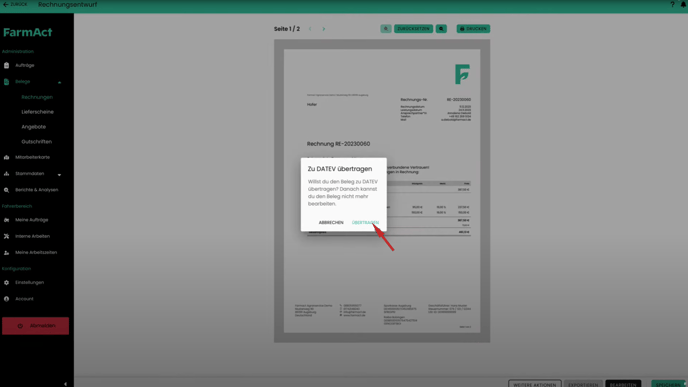Go to next page chevron
Viewport: 688px width, 387px height.
pyautogui.click(x=324, y=29)
